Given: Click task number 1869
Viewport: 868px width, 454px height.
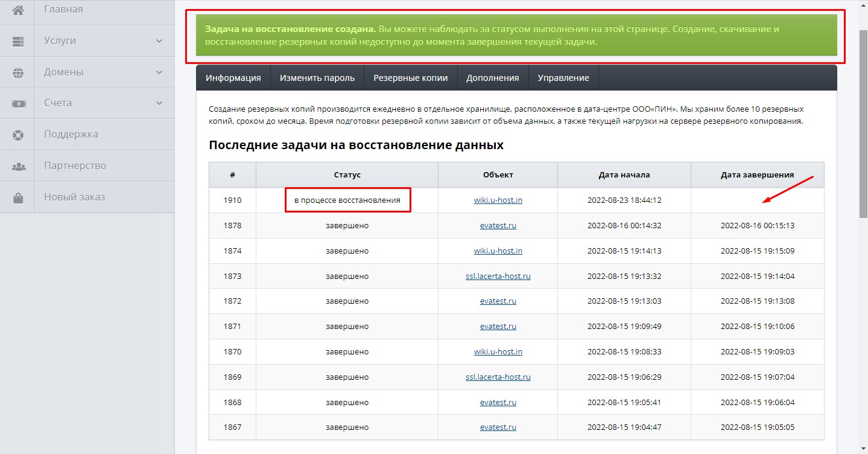Looking at the screenshot, I should point(232,377).
